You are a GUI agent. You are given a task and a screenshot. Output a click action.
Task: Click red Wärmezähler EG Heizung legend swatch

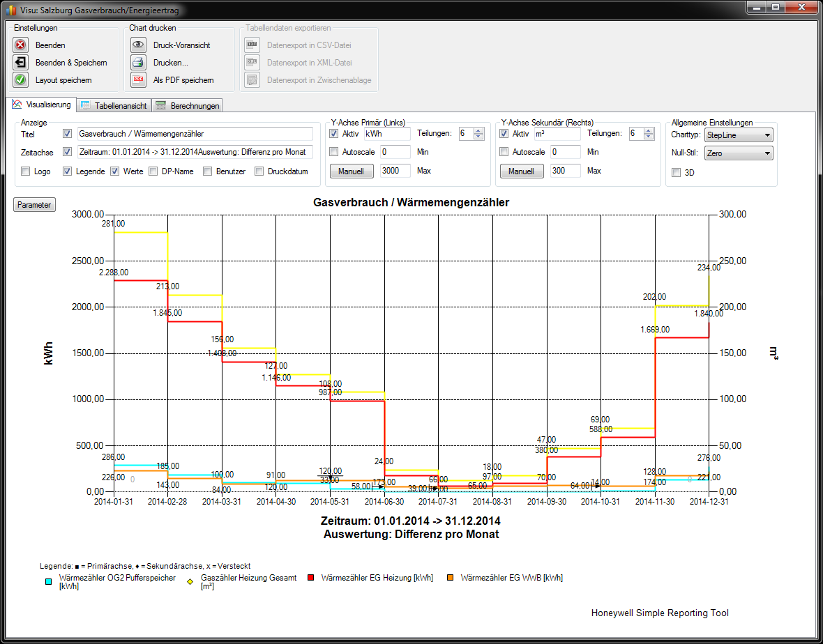pos(311,578)
